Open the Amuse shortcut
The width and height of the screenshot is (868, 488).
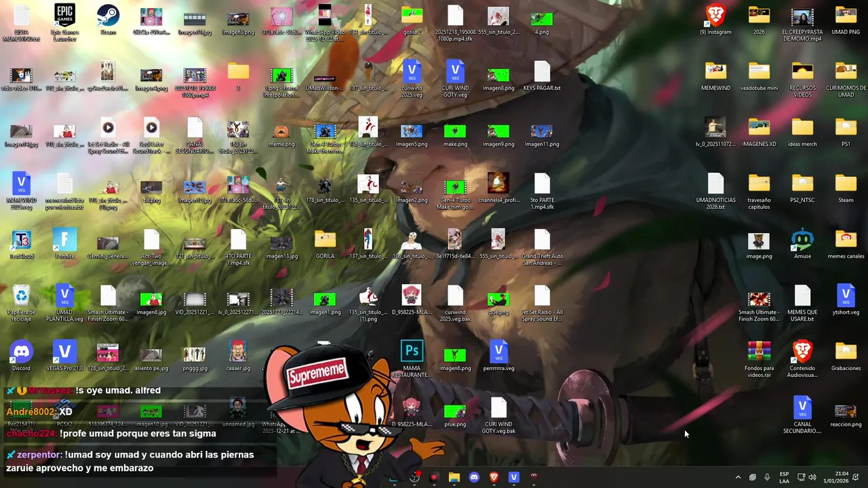[x=802, y=244]
